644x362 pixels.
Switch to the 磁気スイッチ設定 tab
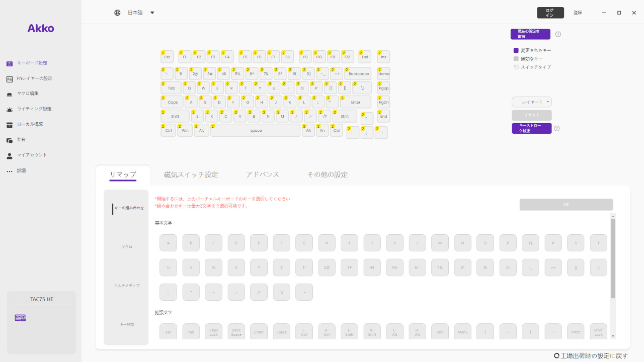tap(191, 175)
